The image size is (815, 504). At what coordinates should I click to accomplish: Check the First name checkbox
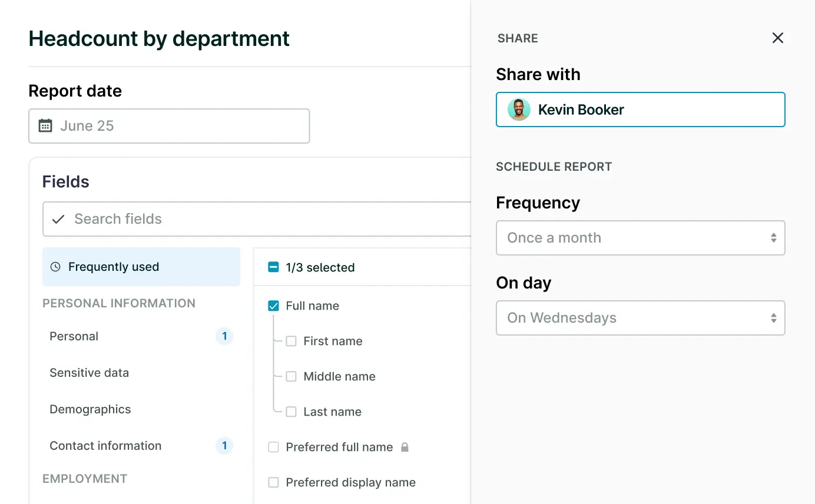pos(291,341)
